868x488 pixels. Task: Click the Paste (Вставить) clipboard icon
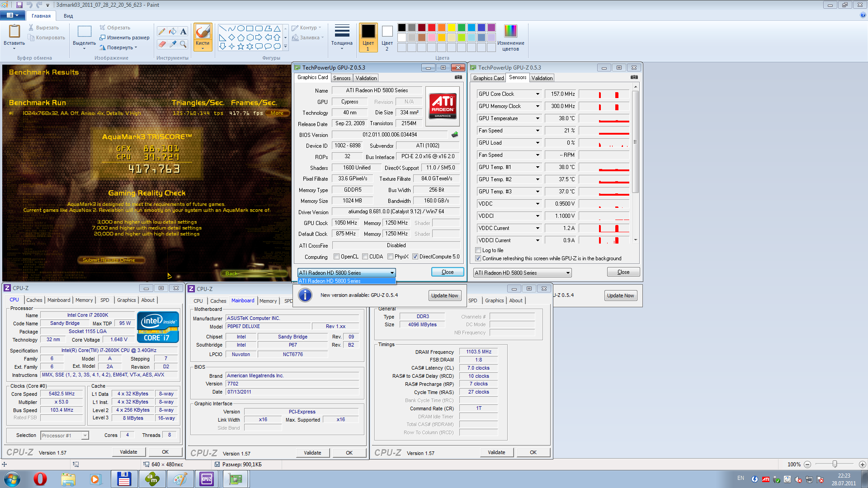14,31
